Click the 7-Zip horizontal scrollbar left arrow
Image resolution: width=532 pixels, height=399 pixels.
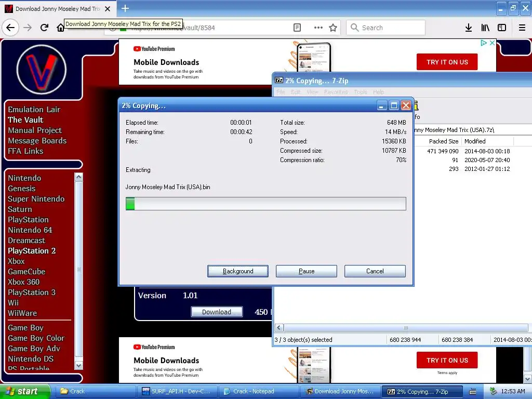(279, 328)
